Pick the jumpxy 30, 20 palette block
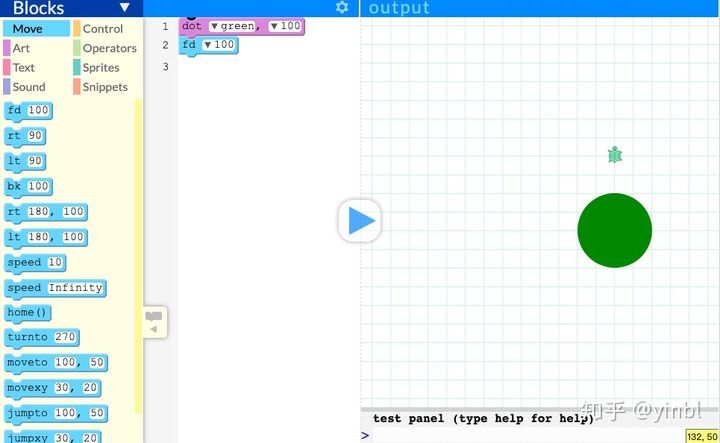 tap(52, 437)
